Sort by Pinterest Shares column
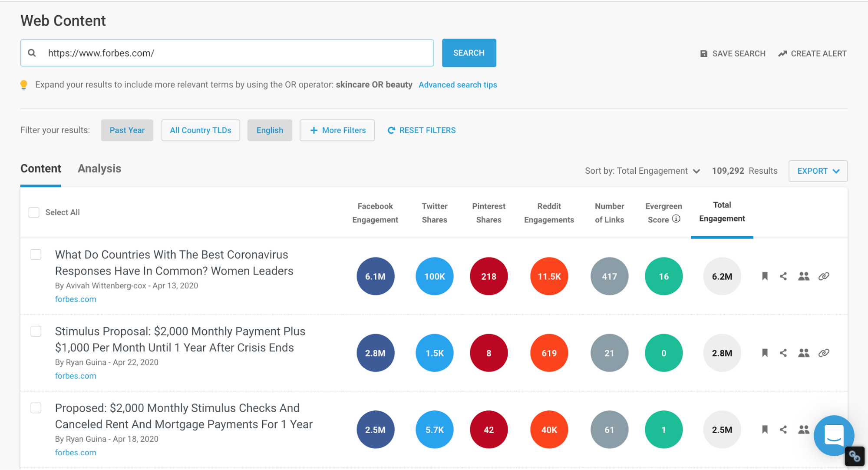 pos(488,213)
